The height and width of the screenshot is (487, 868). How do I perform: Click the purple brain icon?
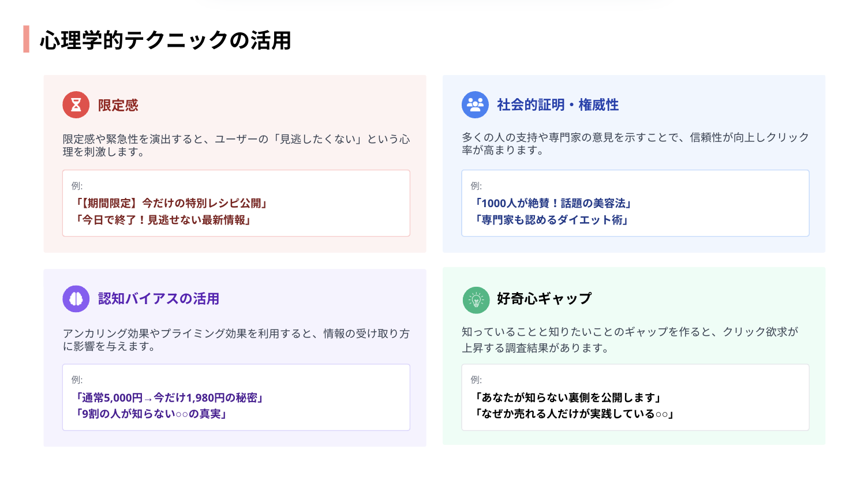pyautogui.click(x=76, y=299)
